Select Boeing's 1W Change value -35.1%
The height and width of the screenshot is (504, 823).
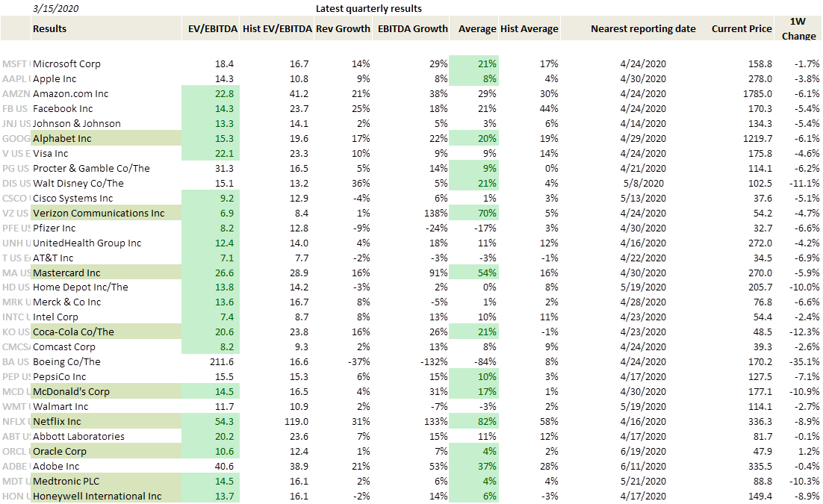pos(804,362)
